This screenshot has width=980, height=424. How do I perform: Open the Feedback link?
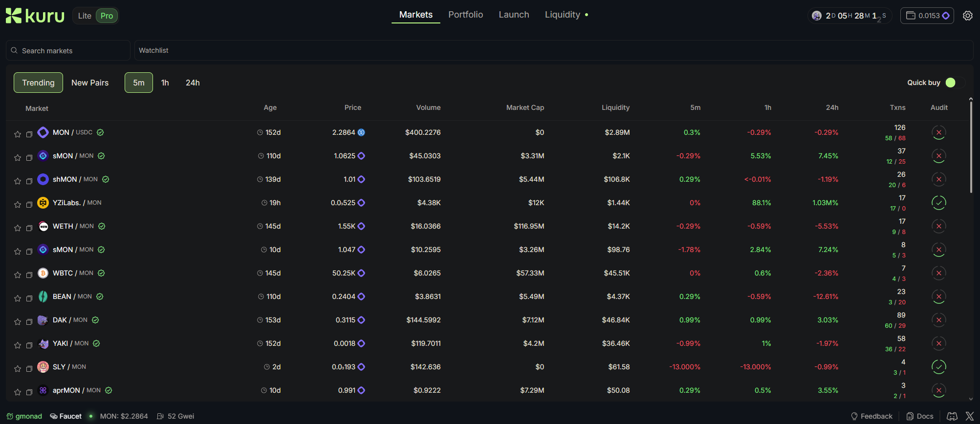pyautogui.click(x=872, y=416)
